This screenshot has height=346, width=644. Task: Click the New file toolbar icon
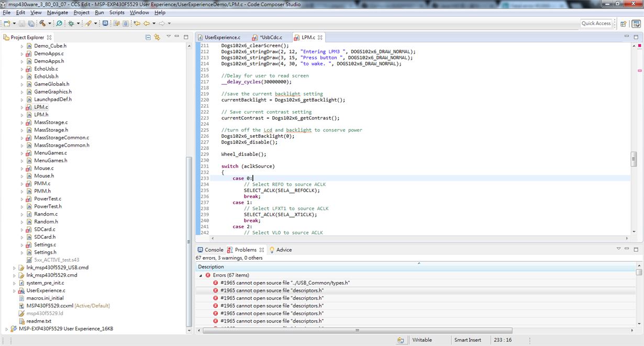coord(7,24)
